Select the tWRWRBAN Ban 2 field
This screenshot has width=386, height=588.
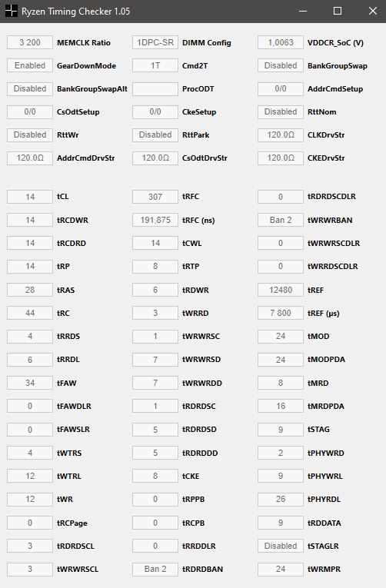[x=281, y=220]
